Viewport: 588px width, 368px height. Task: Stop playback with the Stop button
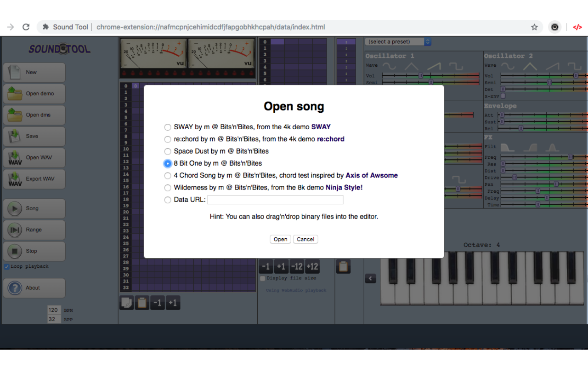[34, 251]
